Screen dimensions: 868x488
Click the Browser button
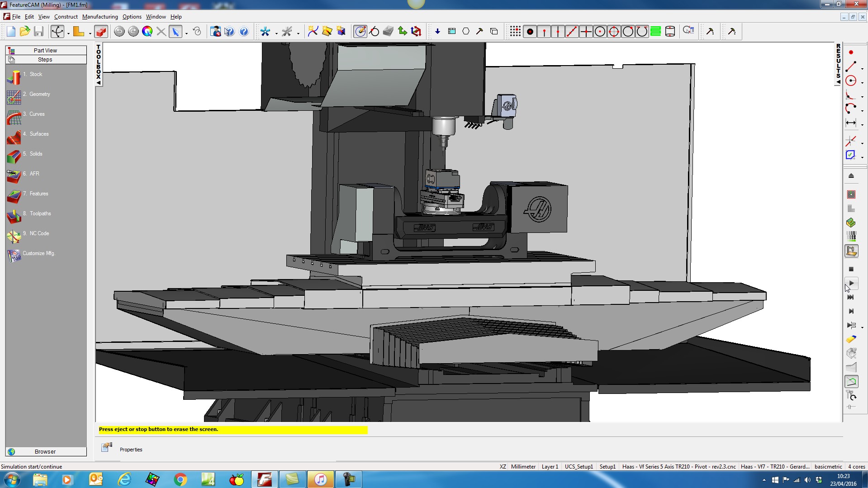(46, 451)
